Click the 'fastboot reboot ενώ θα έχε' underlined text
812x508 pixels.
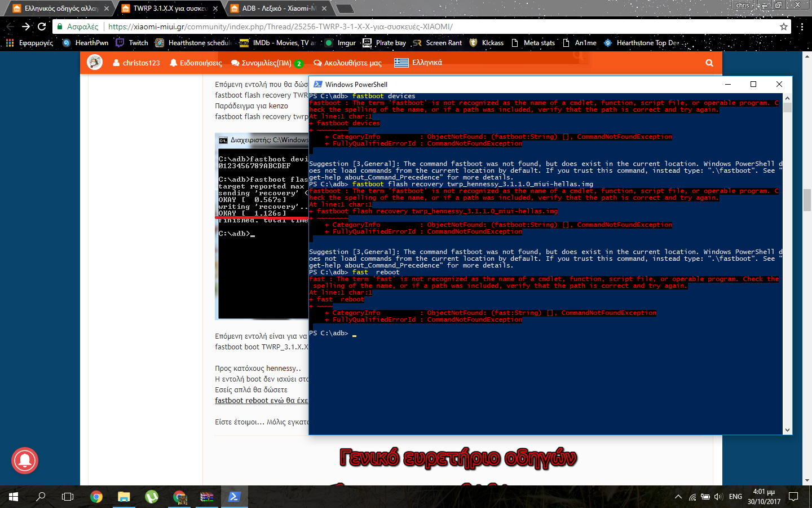pyautogui.click(x=262, y=400)
